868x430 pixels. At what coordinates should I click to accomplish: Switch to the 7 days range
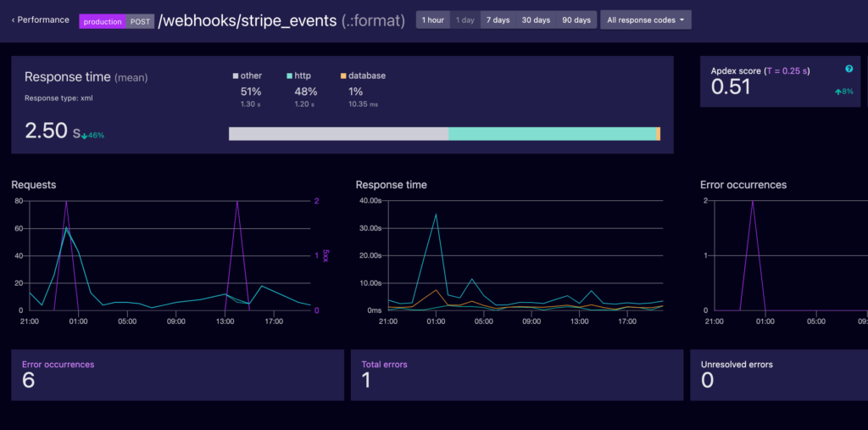coord(498,20)
